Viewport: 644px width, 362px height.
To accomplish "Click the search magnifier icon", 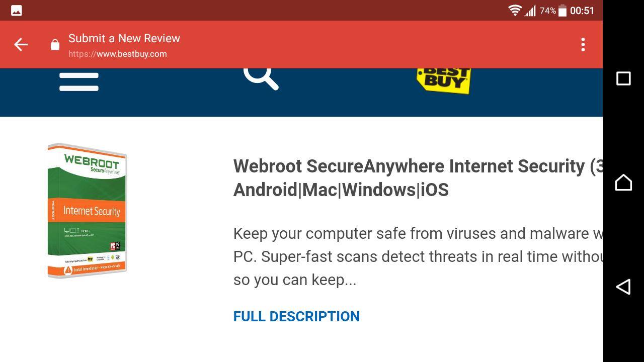I will click(x=261, y=78).
